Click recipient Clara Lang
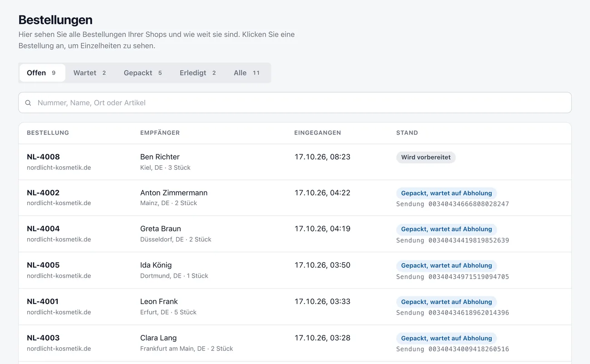This screenshot has width=590, height=364. (158, 338)
